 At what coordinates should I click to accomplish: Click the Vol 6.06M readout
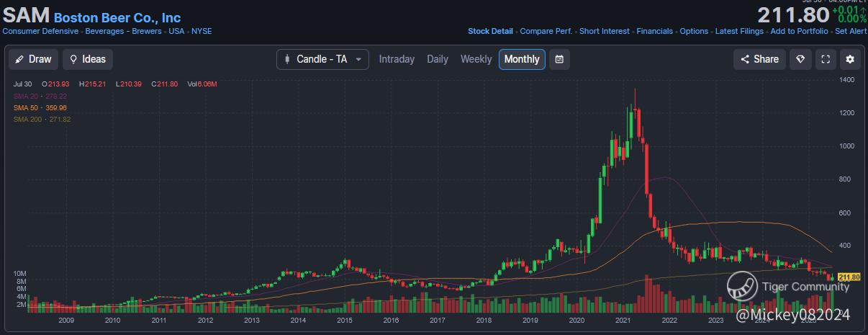(x=202, y=84)
